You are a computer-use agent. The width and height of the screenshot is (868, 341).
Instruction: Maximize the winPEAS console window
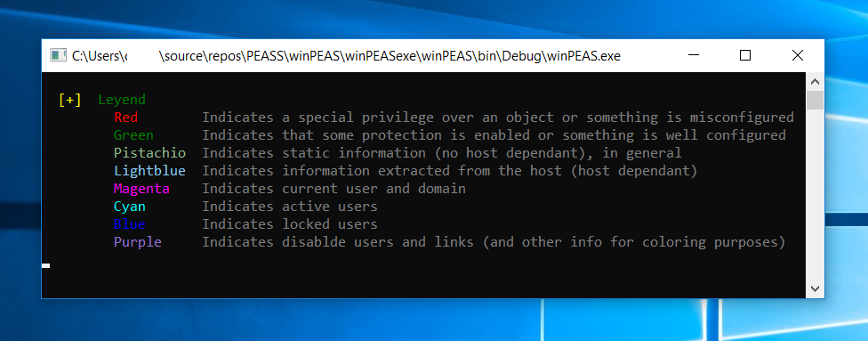745,55
